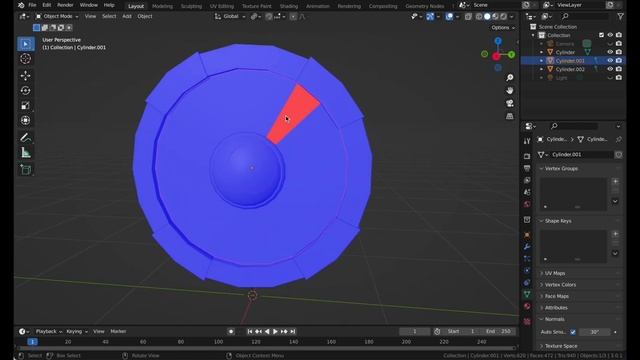The height and width of the screenshot is (360, 640).
Task: Jump to the timeline start frame
Action: 250,332
